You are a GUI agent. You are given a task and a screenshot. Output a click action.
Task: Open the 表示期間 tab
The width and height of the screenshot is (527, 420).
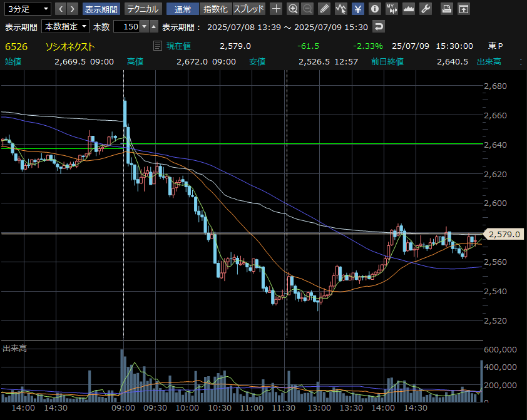point(101,9)
